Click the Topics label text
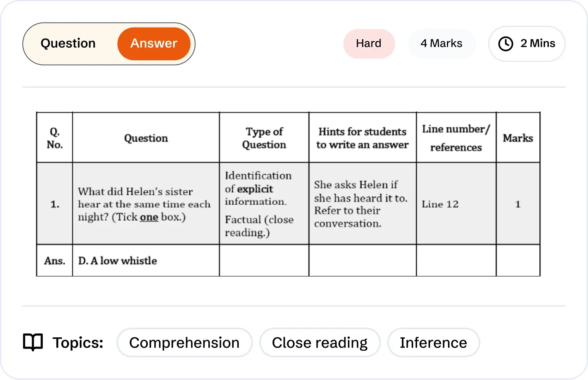The image size is (588, 380). (x=78, y=342)
